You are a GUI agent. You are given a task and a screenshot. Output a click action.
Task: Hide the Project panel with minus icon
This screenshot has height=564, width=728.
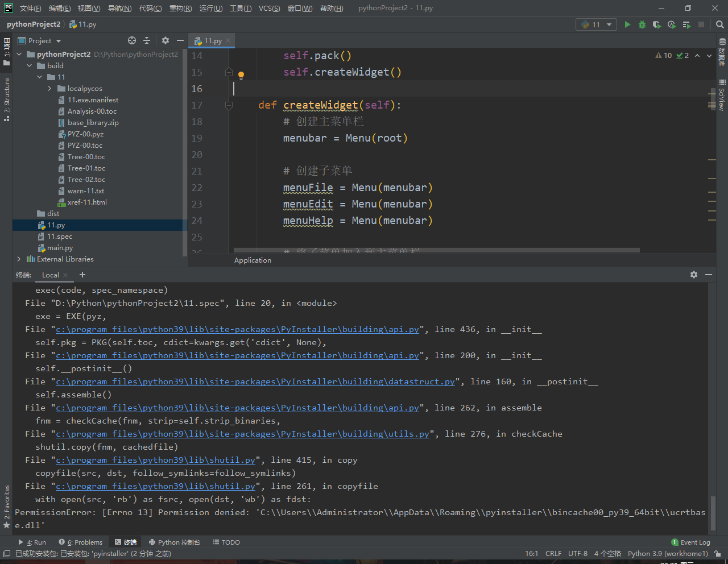pyautogui.click(x=180, y=40)
